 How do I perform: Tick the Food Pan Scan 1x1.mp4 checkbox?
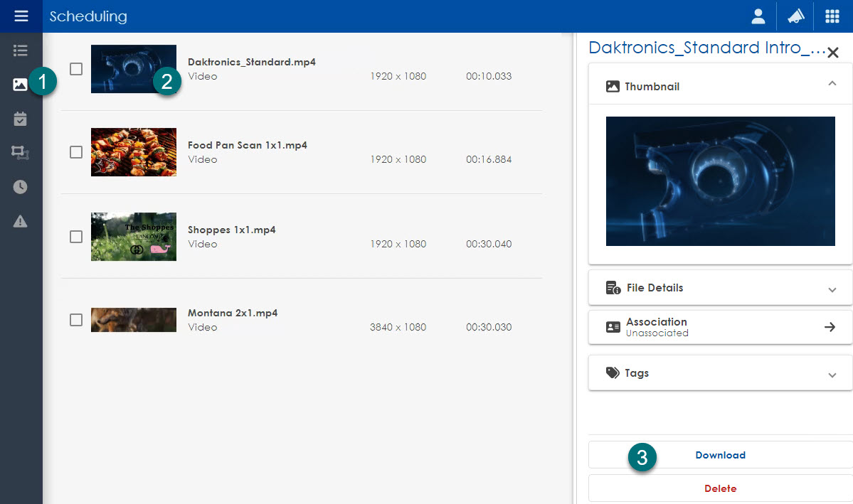click(76, 152)
